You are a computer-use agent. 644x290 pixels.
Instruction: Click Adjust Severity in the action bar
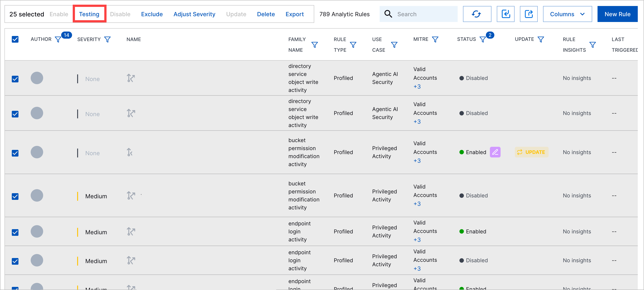[195, 14]
